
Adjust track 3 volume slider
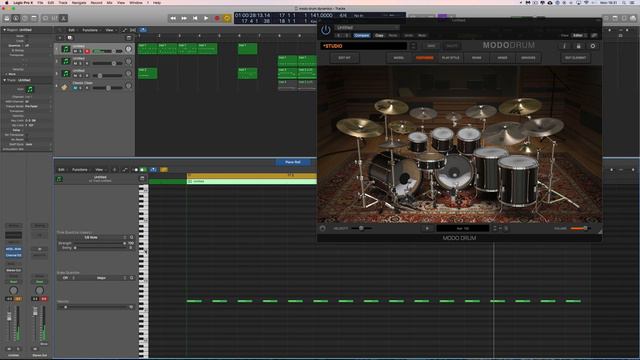pos(107,76)
